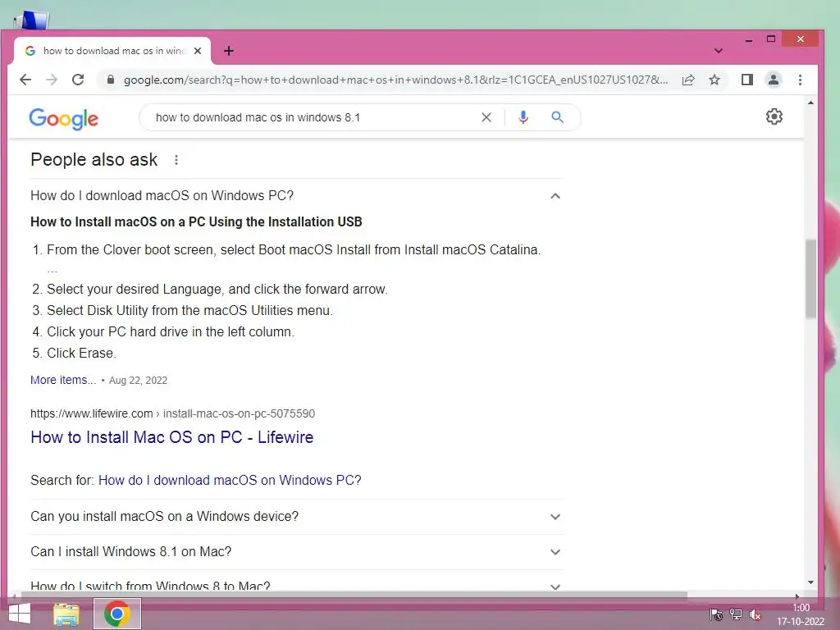
Task: Open the tab search dropdown
Action: click(x=719, y=51)
